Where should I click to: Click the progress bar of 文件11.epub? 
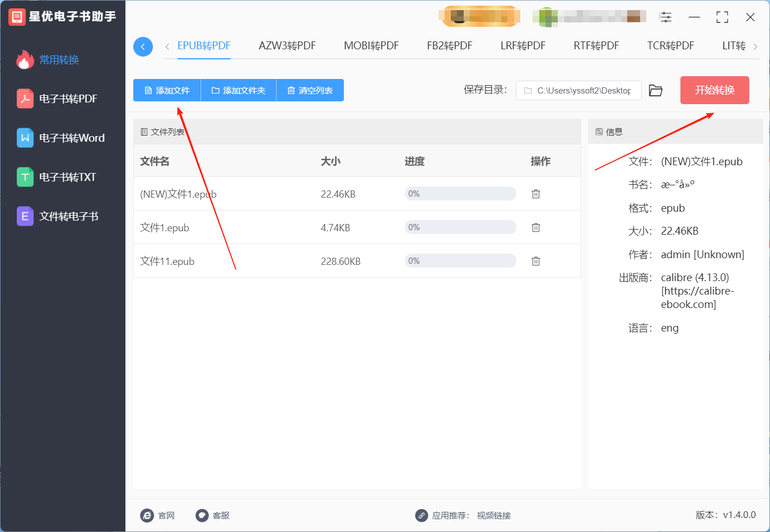pos(460,261)
